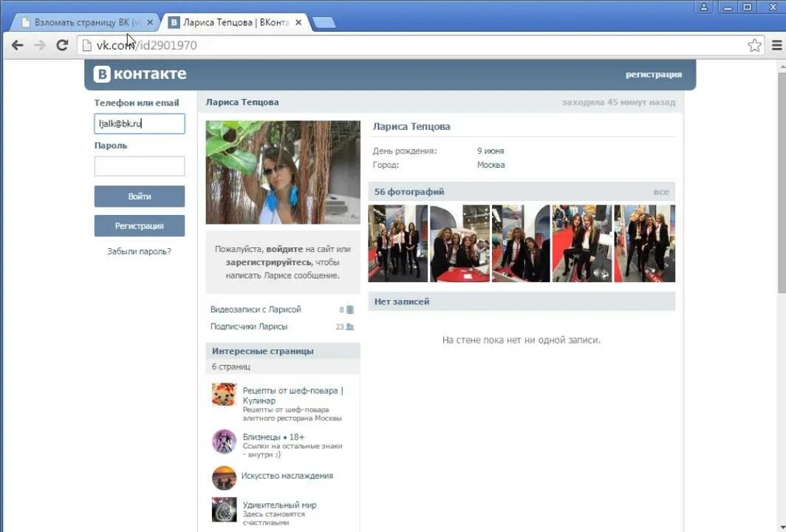The height and width of the screenshot is (532, 786).
Task: Open Рецепты от шеф-повара page avatar
Action: coord(224,395)
